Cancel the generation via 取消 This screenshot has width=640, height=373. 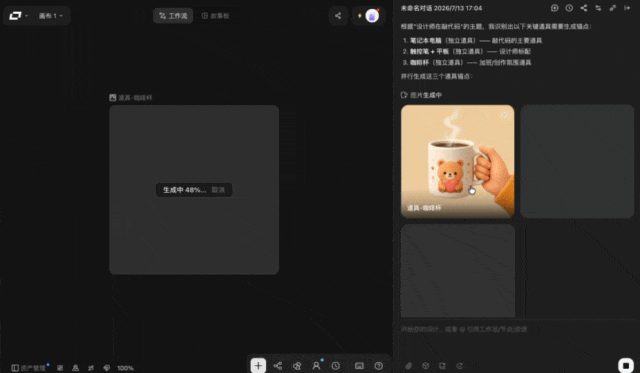tap(218, 190)
